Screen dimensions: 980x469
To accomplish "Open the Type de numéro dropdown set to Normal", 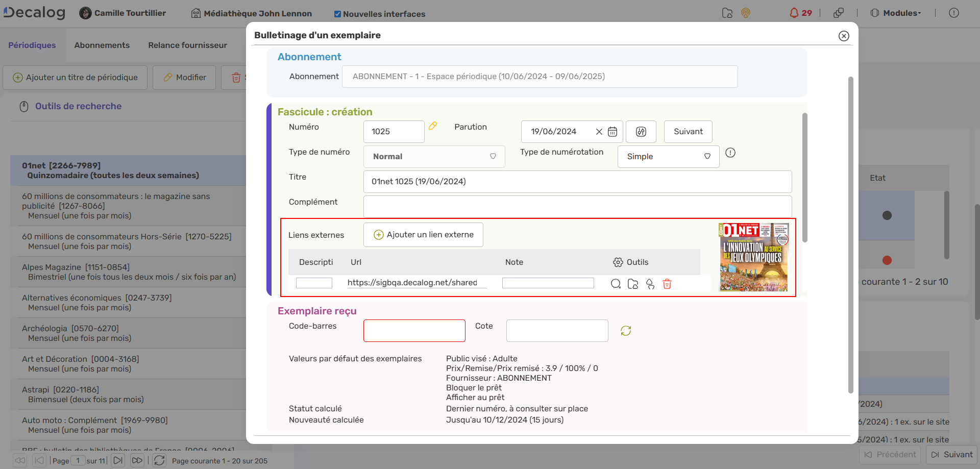I will click(434, 156).
